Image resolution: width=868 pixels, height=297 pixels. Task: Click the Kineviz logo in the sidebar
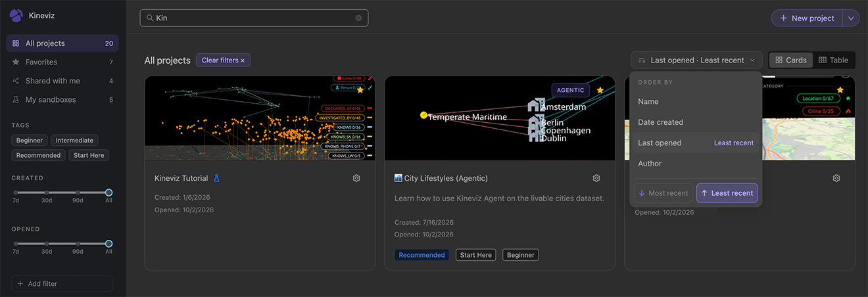(x=16, y=16)
